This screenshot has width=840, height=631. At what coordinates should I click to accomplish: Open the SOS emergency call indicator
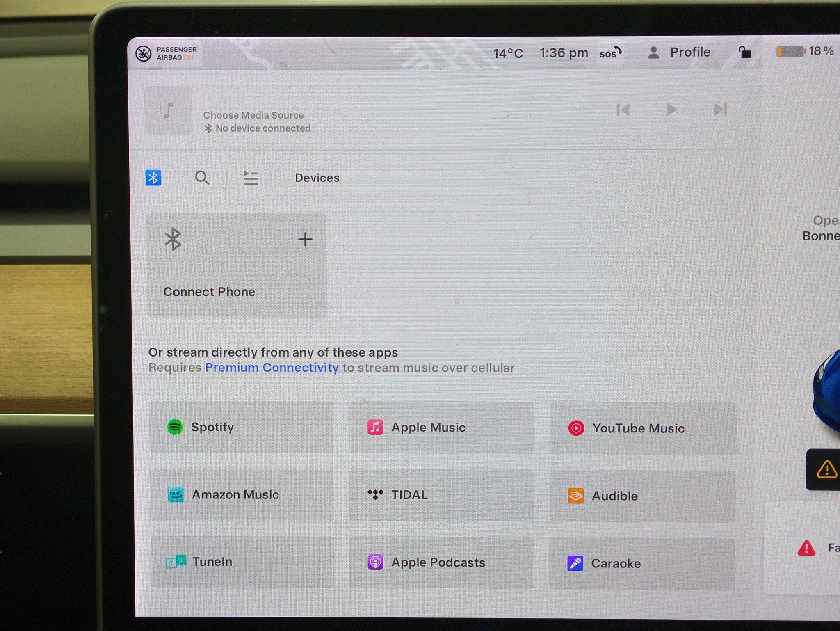point(611,53)
